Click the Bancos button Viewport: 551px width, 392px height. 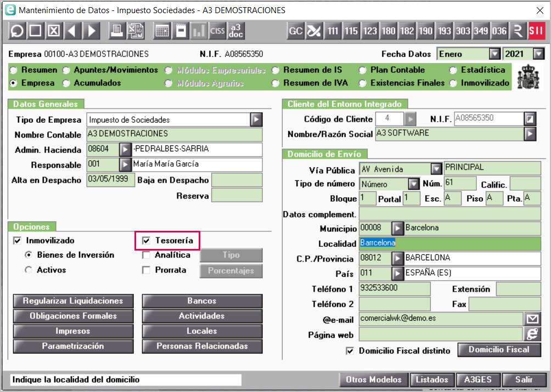(x=202, y=301)
